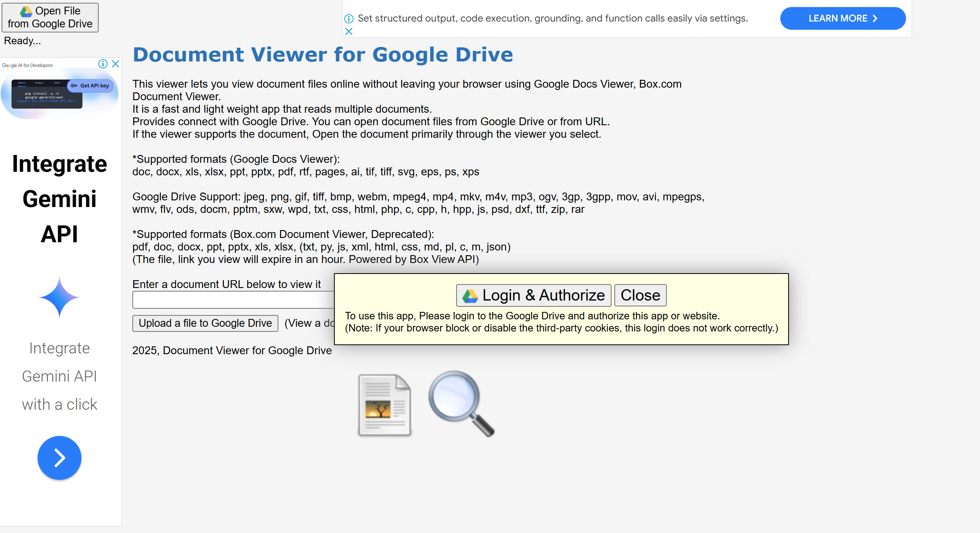Close the login authorization popup

640,295
